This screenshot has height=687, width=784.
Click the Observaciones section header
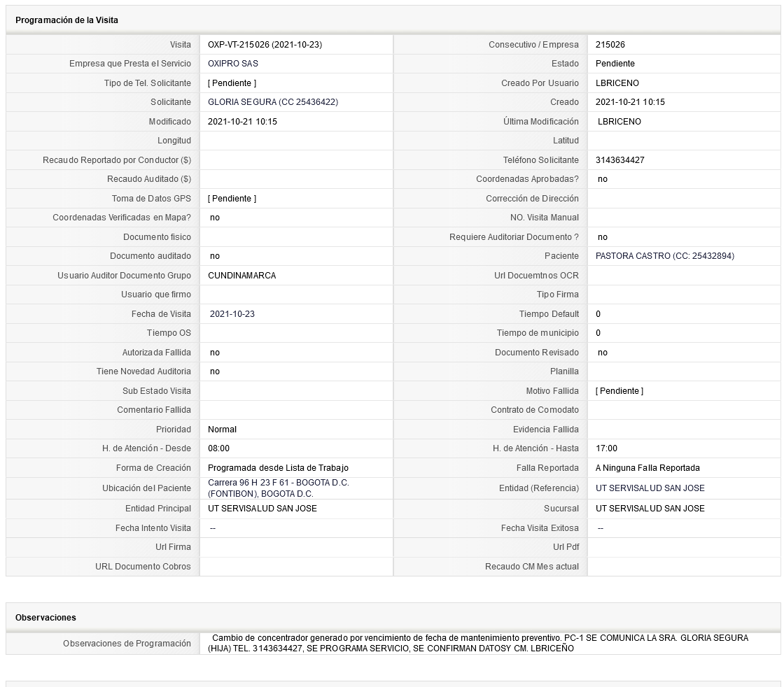45,618
